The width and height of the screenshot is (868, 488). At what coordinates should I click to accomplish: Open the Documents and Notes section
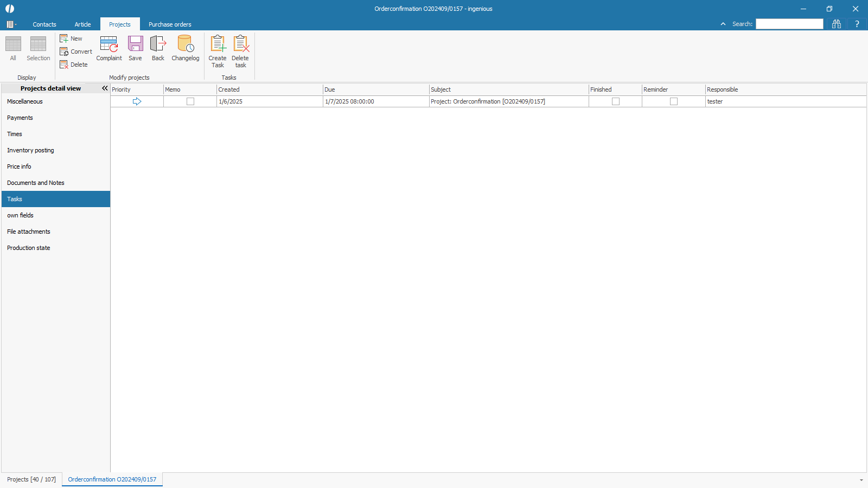tap(36, 183)
